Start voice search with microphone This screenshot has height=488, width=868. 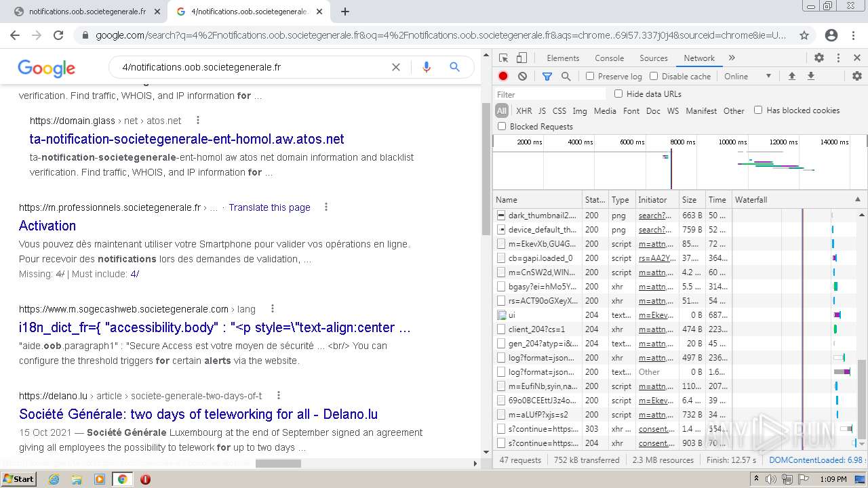click(427, 67)
